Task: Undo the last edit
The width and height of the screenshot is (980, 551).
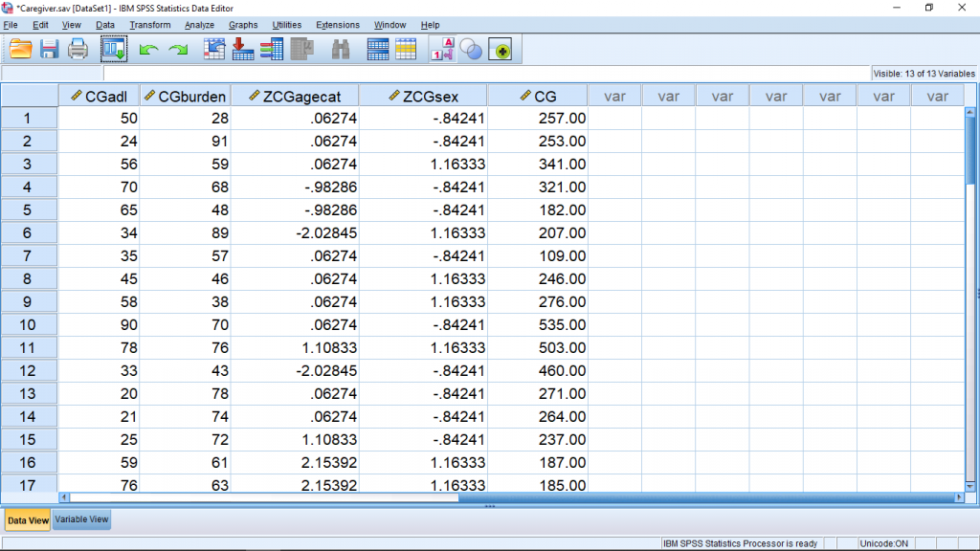Action: 147,49
